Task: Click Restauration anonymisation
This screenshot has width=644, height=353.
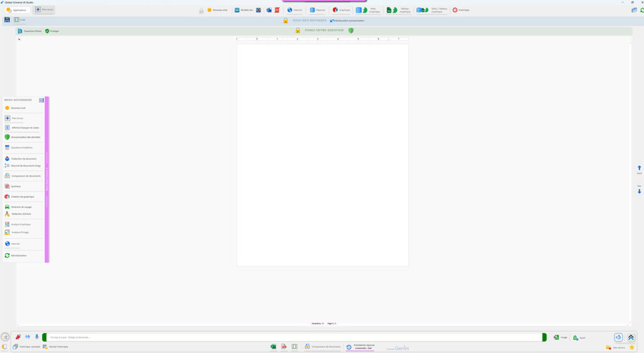Action: pyautogui.click(x=347, y=21)
